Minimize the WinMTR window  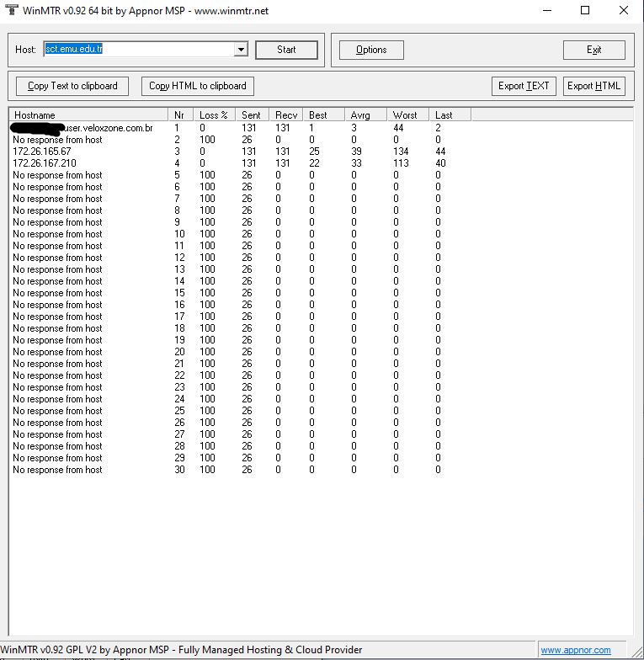point(546,11)
